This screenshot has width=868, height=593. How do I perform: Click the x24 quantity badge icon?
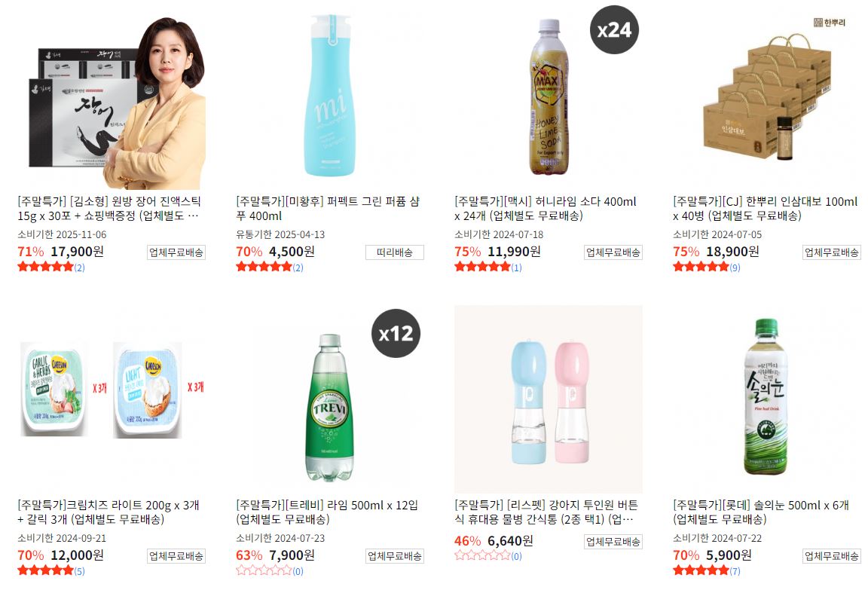[614, 30]
